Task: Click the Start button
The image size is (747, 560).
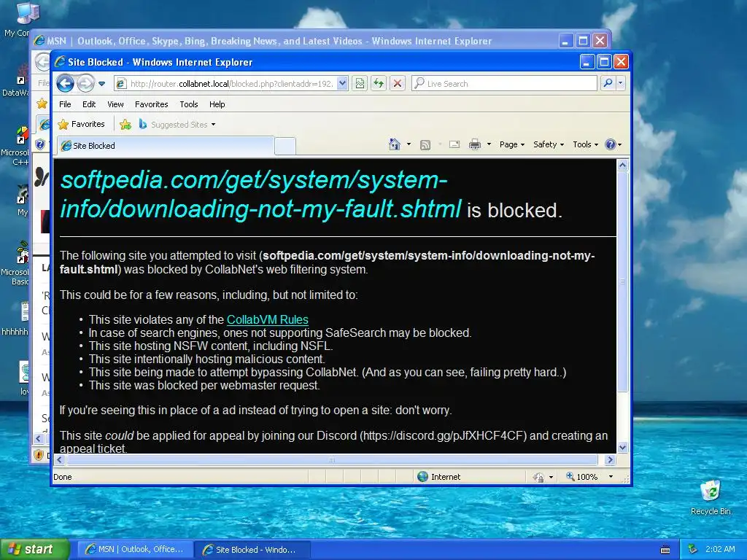Action: point(34,549)
